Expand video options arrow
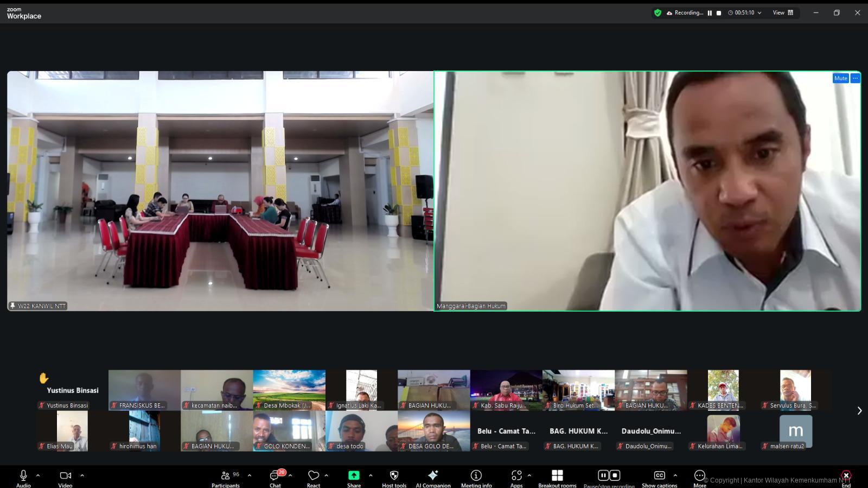The image size is (868, 488). coord(82,476)
